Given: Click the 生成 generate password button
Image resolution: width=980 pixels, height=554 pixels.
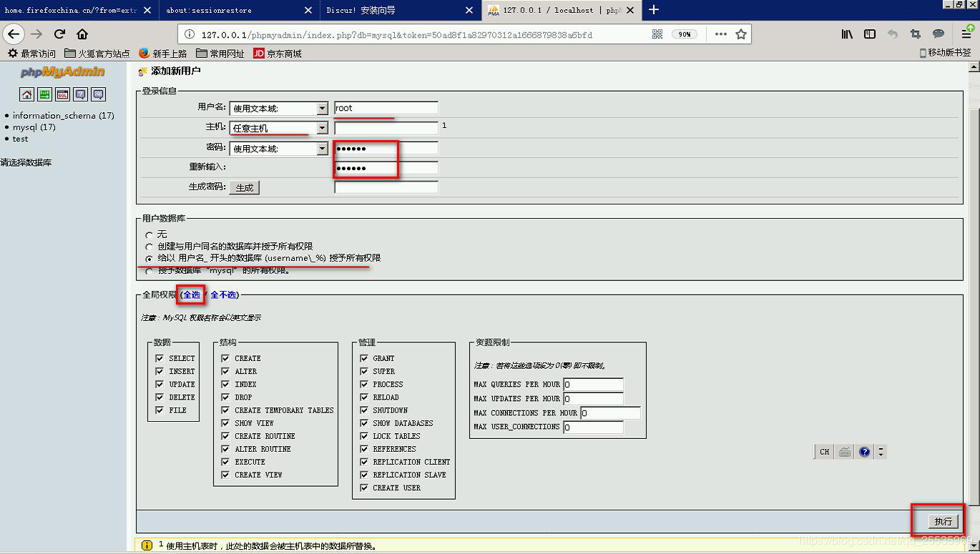Looking at the screenshot, I should click(x=245, y=187).
